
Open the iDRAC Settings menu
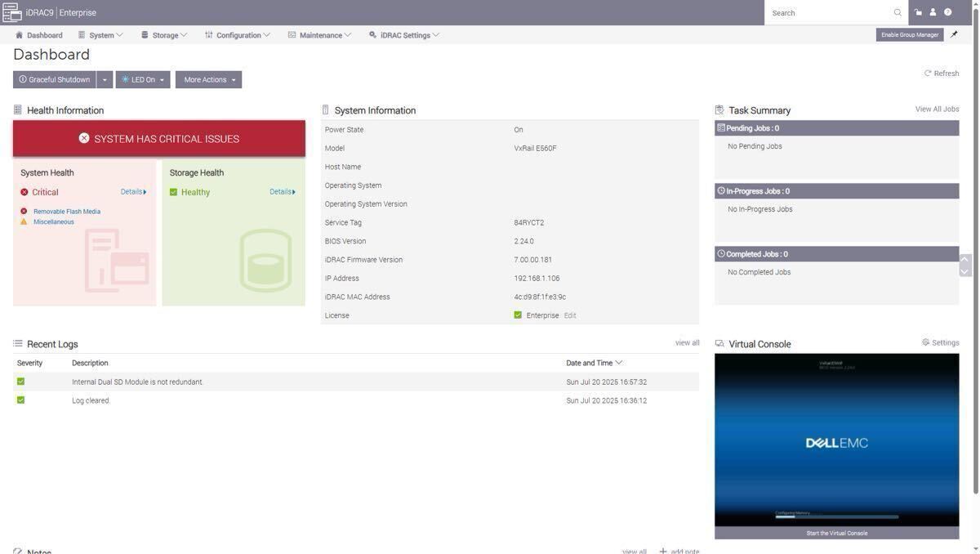click(404, 35)
